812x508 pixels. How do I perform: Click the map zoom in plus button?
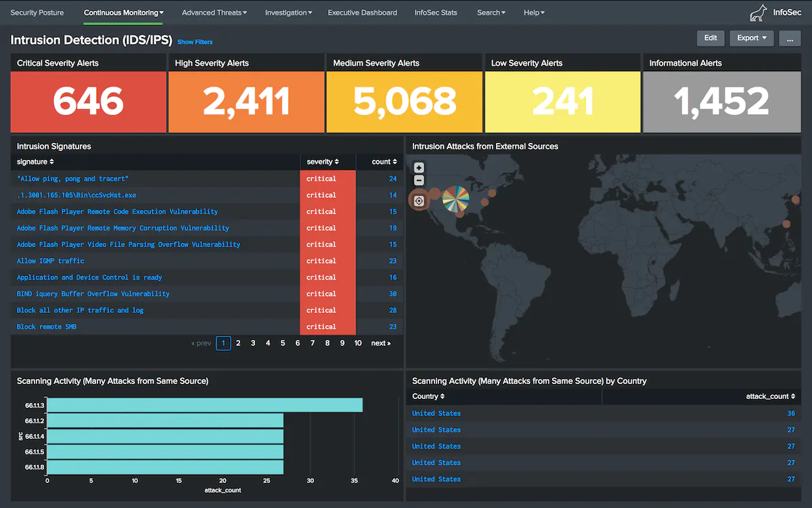[x=419, y=168]
